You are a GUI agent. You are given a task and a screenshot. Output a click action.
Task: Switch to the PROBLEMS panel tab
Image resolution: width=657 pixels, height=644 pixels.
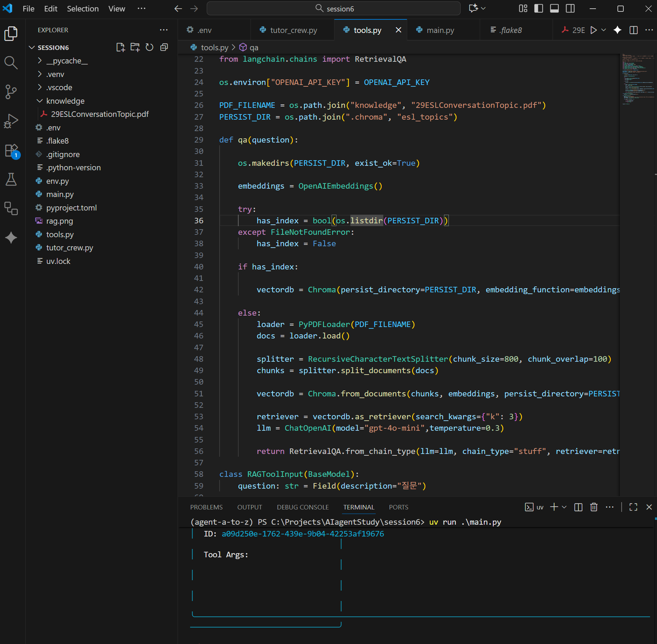tap(206, 507)
